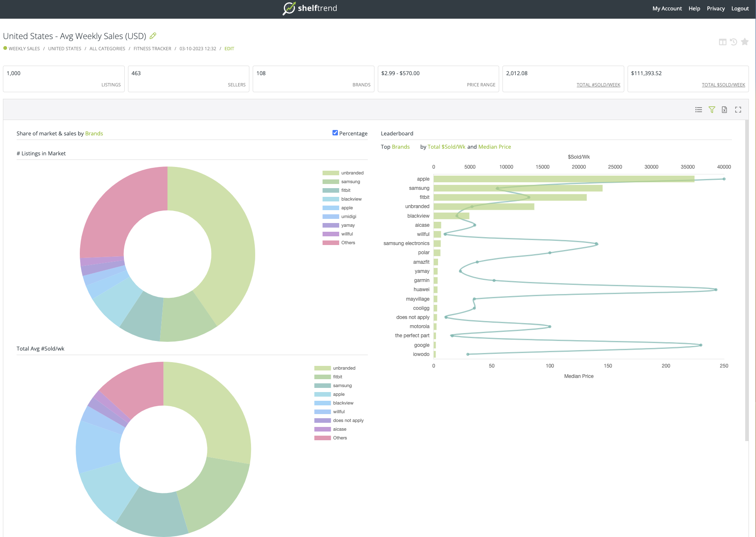Open My Account in the top menu

coord(667,8)
